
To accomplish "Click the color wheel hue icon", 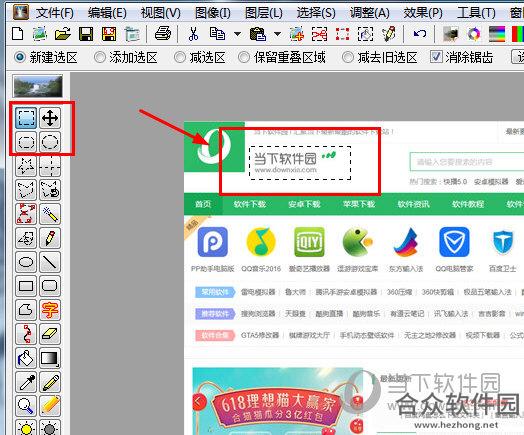I will [x=474, y=34].
